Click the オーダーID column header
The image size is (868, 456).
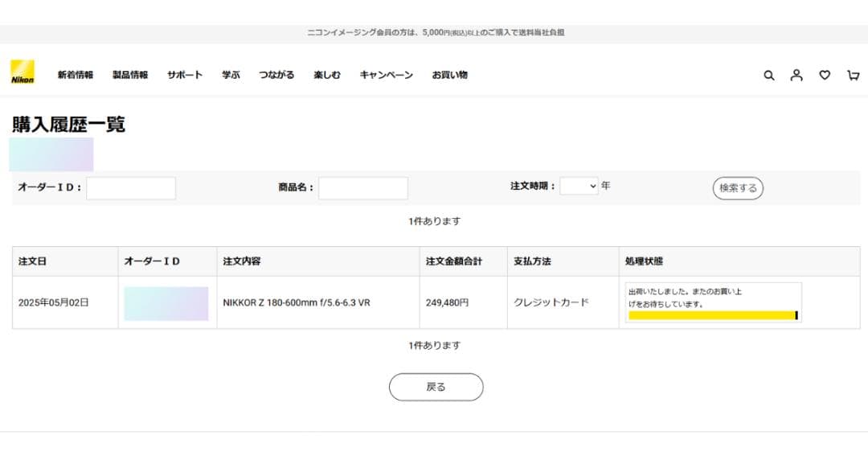pos(168,261)
